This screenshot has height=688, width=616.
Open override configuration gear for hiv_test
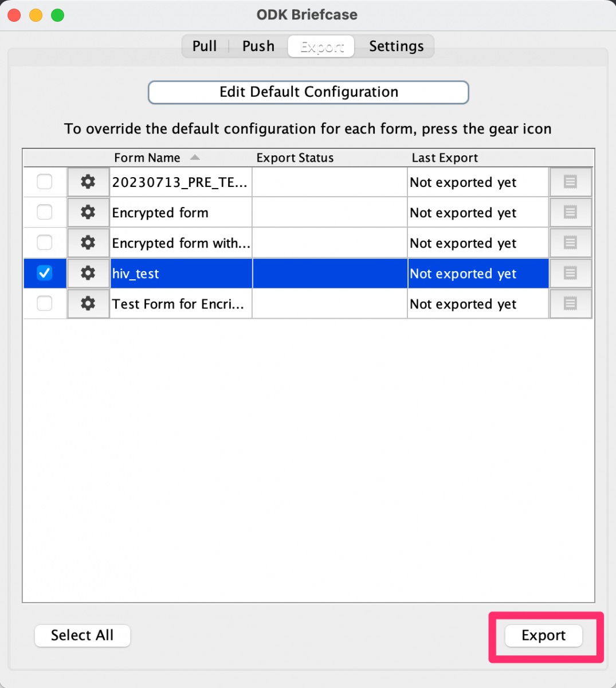[x=88, y=273]
